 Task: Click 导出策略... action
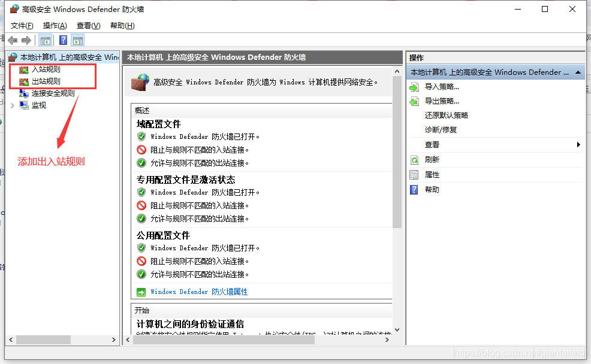point(442,101)
